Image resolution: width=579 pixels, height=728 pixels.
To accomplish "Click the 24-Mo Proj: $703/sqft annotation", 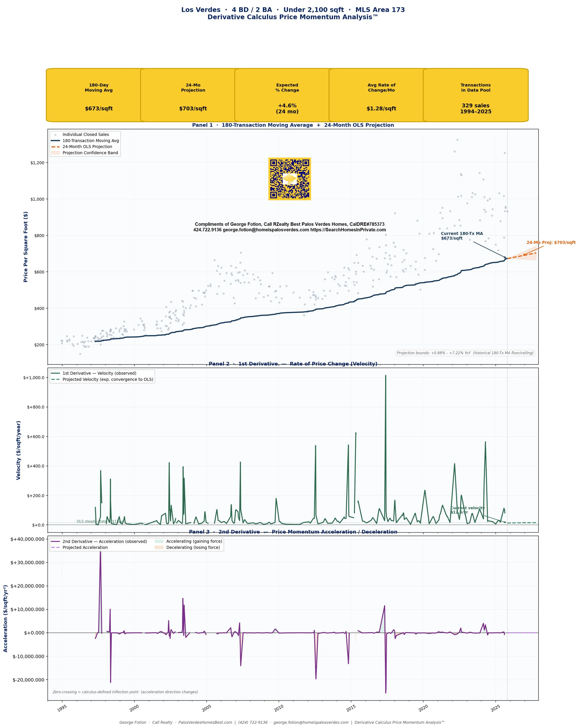I will click(x=551, y=242).
